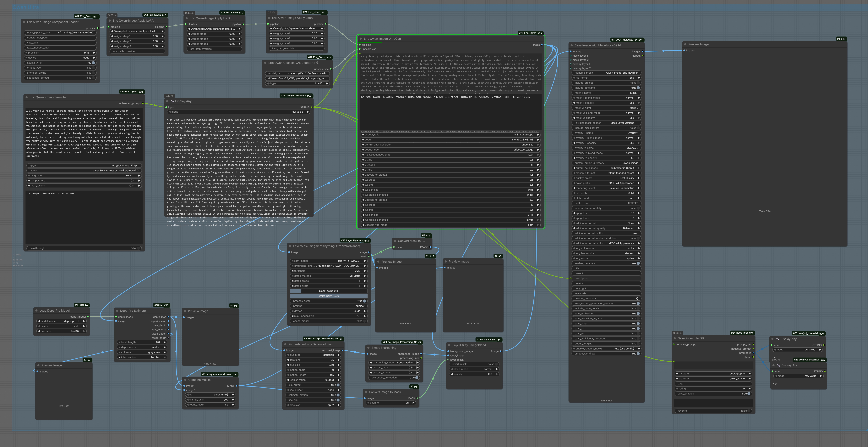Click the right arrow on temperature in Prompt Rewriter
The height and width of the screenshot is (447, 868).
139,180
